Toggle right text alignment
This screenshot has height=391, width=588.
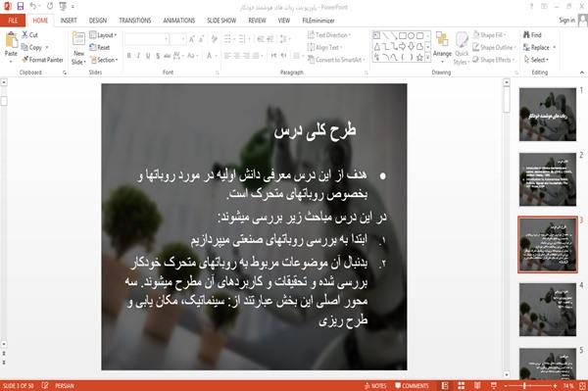[x=246, y=56]
